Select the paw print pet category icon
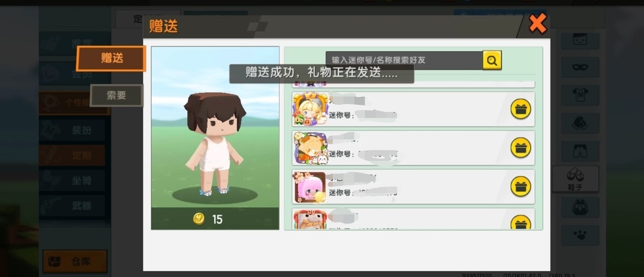The image size is (644, 277). coord(580,235)
